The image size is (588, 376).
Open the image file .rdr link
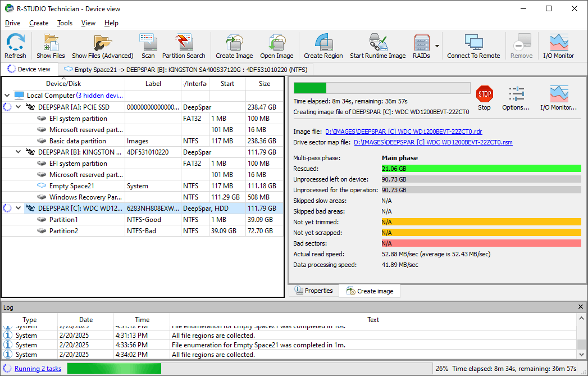[403, 132]
